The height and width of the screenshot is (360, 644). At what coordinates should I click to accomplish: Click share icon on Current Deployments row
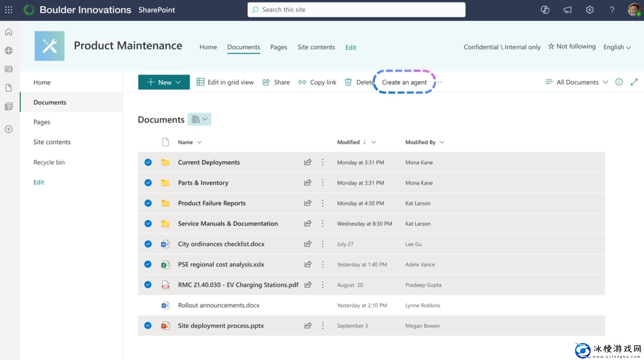point(308,162)
